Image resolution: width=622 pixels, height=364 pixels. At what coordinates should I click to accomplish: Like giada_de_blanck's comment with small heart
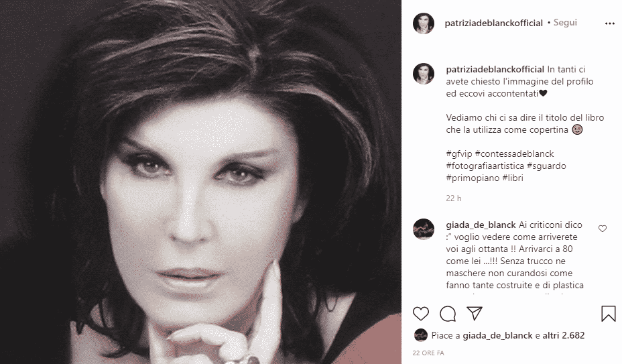(x=602, y=229)
